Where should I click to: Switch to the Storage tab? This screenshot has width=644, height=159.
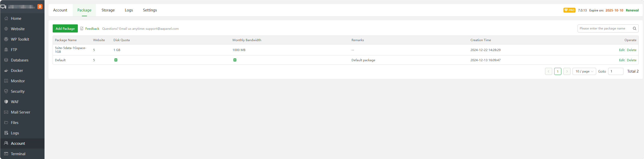(x=108, y=10)
